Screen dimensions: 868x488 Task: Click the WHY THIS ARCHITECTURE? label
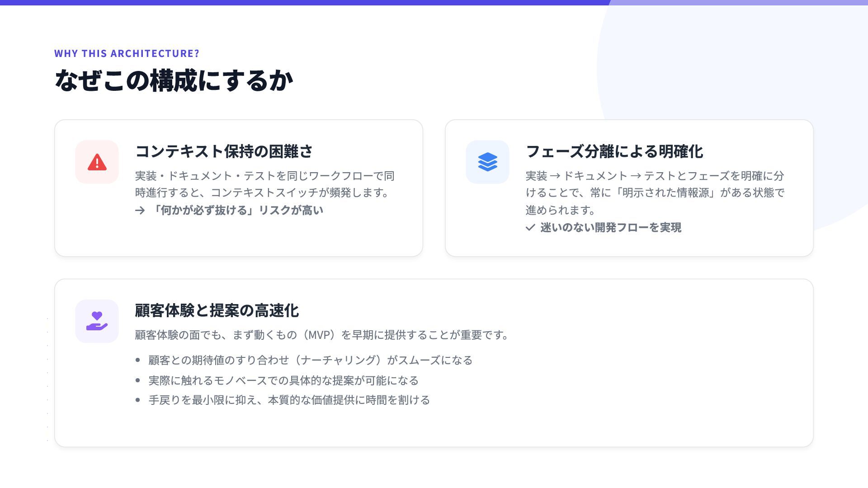point(127,53)
